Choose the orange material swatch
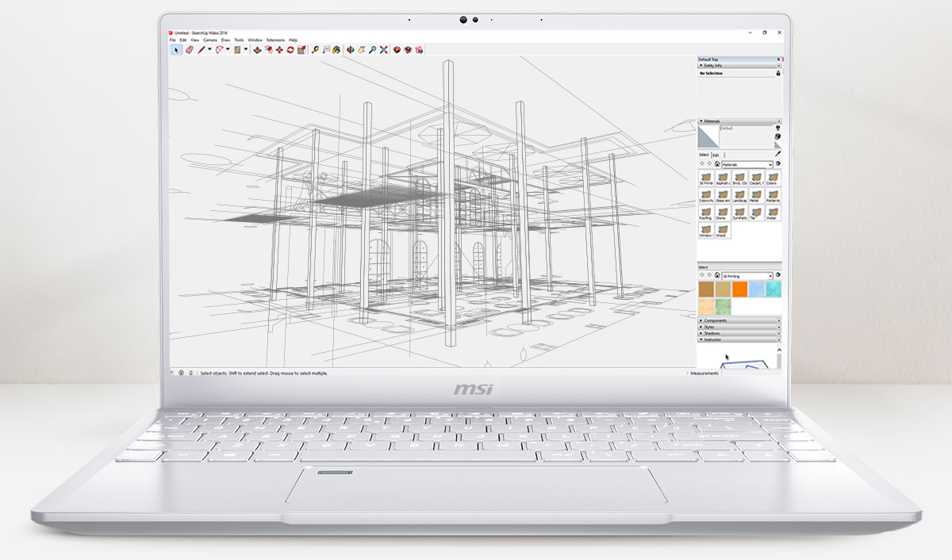Screen dimensions: 952x560 (739, 290)
